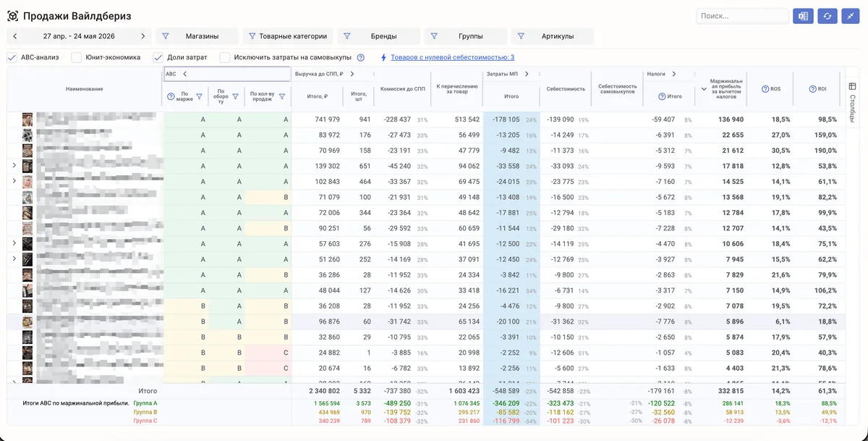
Task: Click product thumbnail in row with 83 972
Action: (x=27, y=135)
